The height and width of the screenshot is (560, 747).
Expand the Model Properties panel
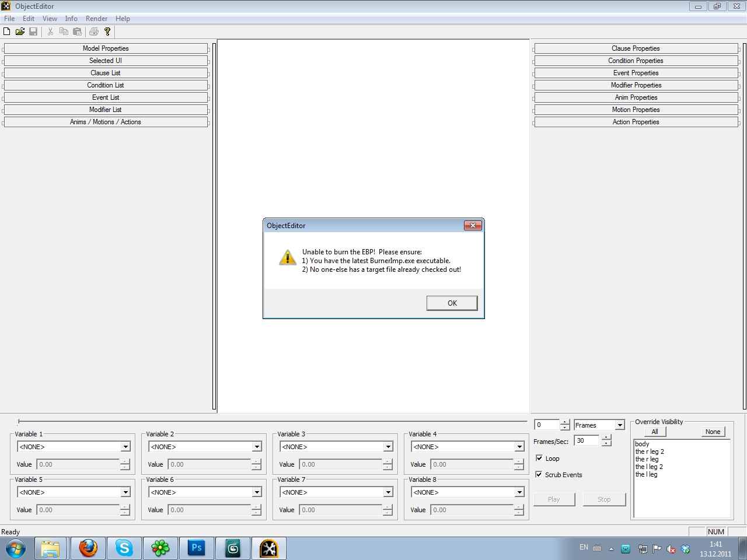[x=106, y=48]
